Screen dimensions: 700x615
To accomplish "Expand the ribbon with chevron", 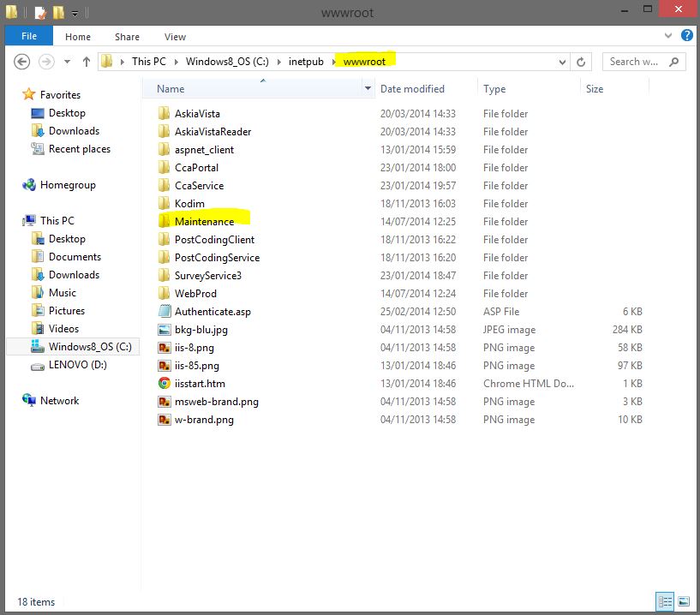I will pos(667,35).
